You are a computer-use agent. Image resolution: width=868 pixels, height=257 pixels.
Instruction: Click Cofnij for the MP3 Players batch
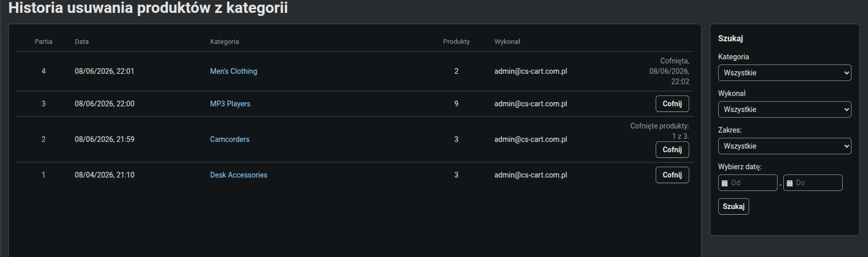[672, 104]
